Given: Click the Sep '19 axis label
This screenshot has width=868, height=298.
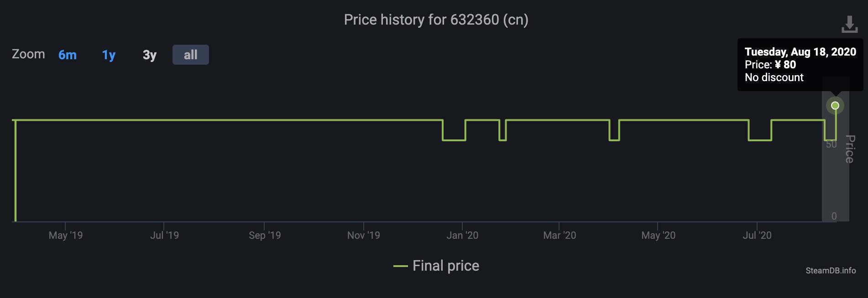Looking at the screenshot, I should click(265, 235).
